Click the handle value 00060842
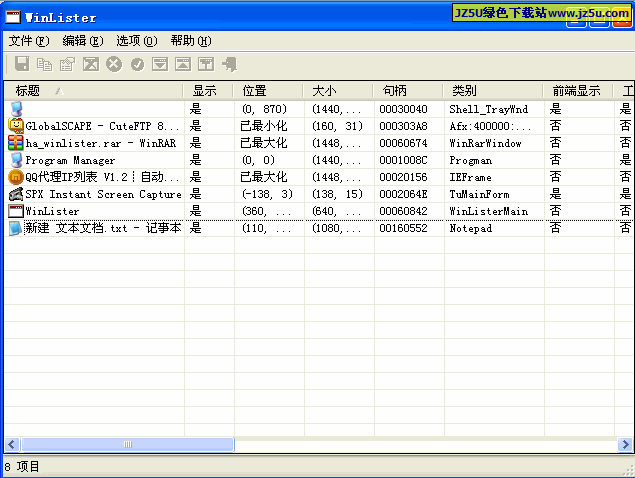635x478 pixels. 403,211
